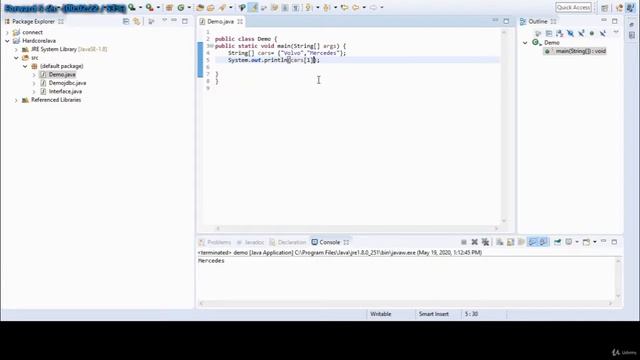Click Remove Launch (single X) in Console
This screenshot has width=640, height=360.
click(475, 242)
